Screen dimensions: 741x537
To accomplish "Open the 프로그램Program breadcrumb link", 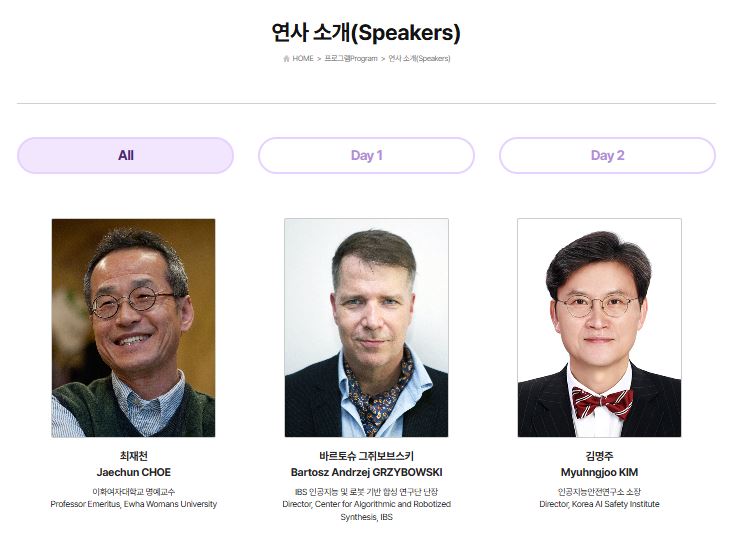I will (x=351, y=59).
